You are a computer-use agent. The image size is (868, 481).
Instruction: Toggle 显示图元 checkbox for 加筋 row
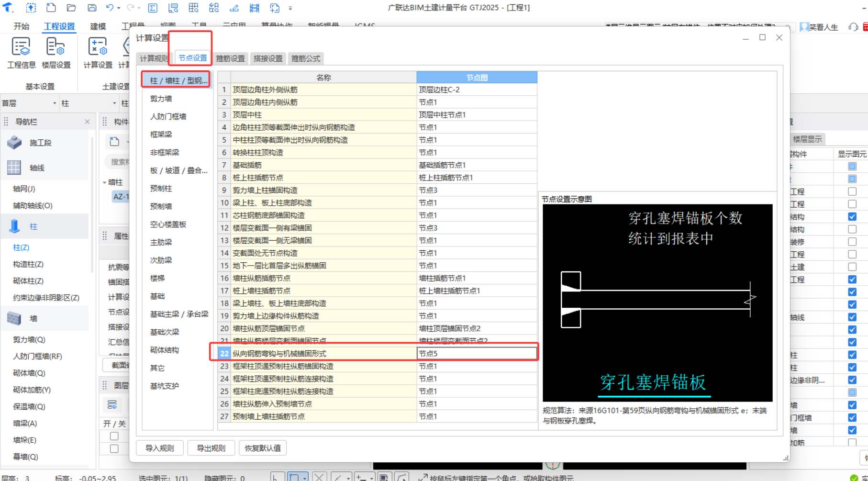point(852,442)
